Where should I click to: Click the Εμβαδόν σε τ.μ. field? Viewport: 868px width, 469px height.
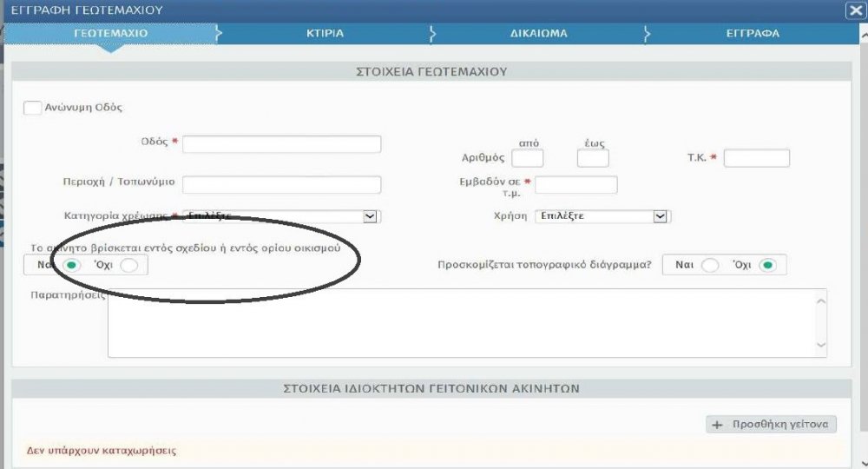[x=575, y=185]
